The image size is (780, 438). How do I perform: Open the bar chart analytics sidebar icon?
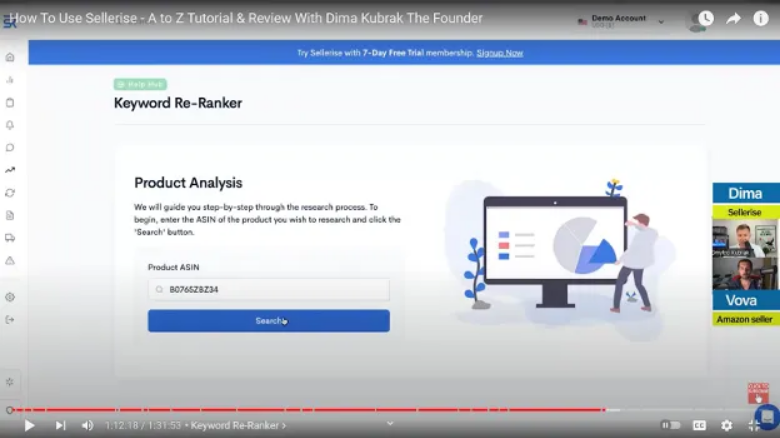[x=10, y=80]
